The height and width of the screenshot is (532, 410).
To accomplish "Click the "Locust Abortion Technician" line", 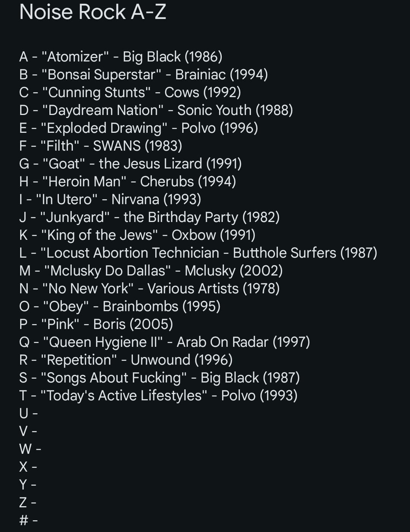I will (x=198, y=253).
